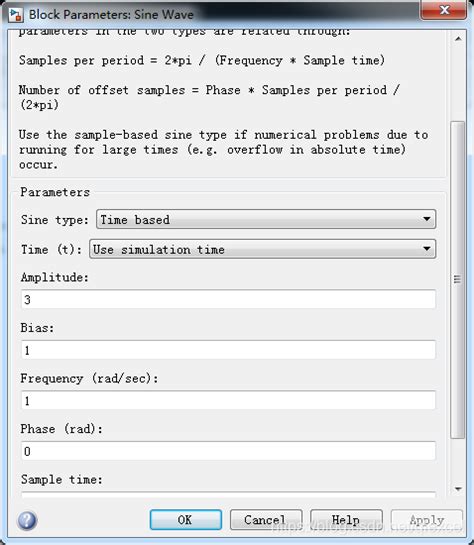Click into the Bias input field
The height and width of the screenshot is (545, 474).
228,350
